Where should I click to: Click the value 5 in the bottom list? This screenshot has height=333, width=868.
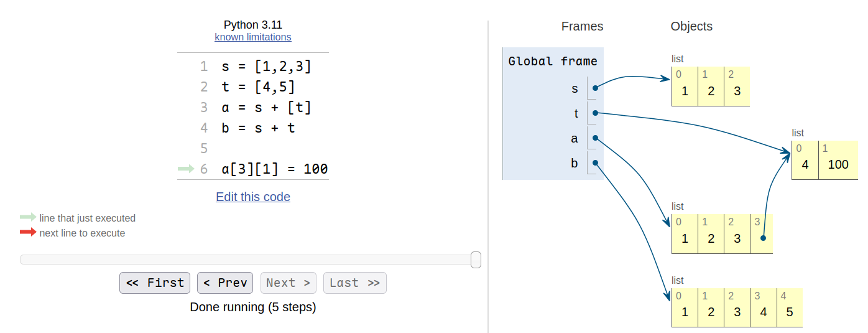click(x=790, y=312)
